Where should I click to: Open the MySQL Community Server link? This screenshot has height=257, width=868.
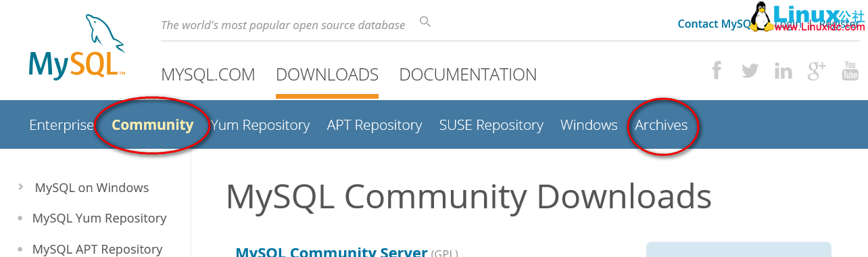coord(331,252)
